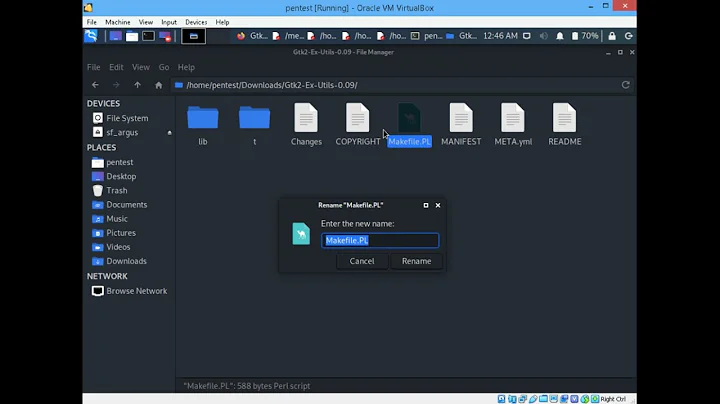Close the Rename dialog with X

point(438,205)
